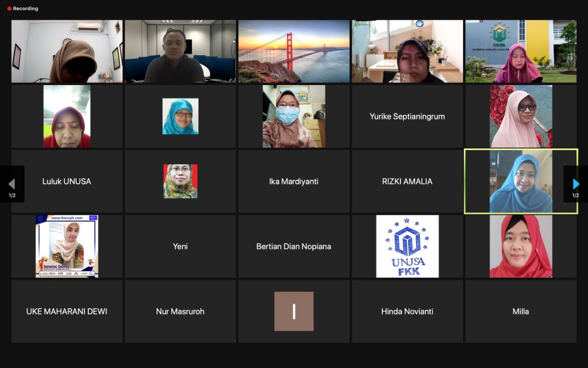Image resolution: width=588 pixels, height=368 pixels.
Task: Click the brown letter I avatar
Action: [294, 311]
